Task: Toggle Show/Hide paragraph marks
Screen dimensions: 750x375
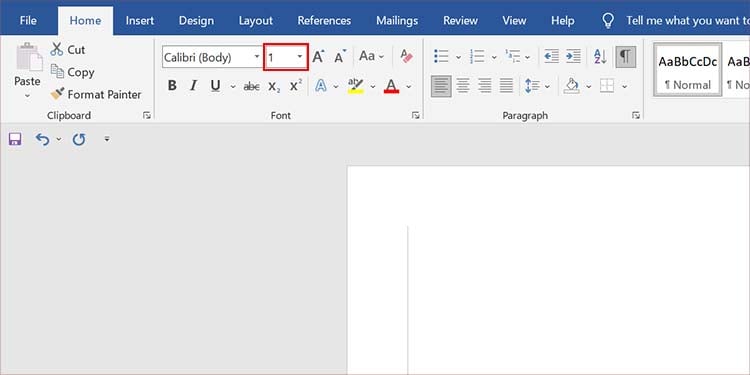Action: click(x=626, y=57)
